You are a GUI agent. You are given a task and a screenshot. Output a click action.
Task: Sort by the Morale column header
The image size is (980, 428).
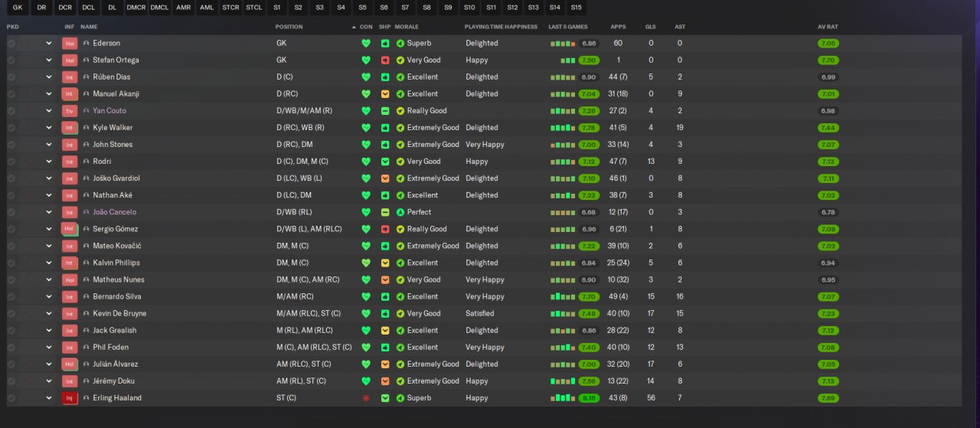tap(407, 27)
